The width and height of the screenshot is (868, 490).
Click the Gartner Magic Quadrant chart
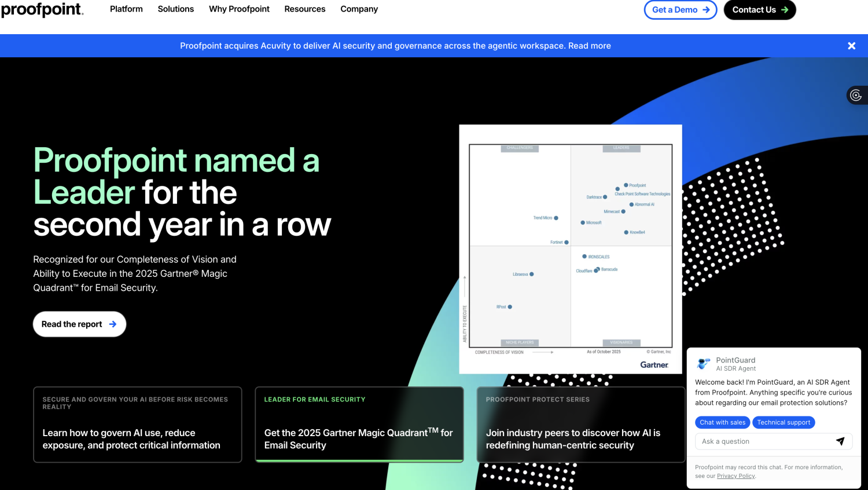coord(570,248)
